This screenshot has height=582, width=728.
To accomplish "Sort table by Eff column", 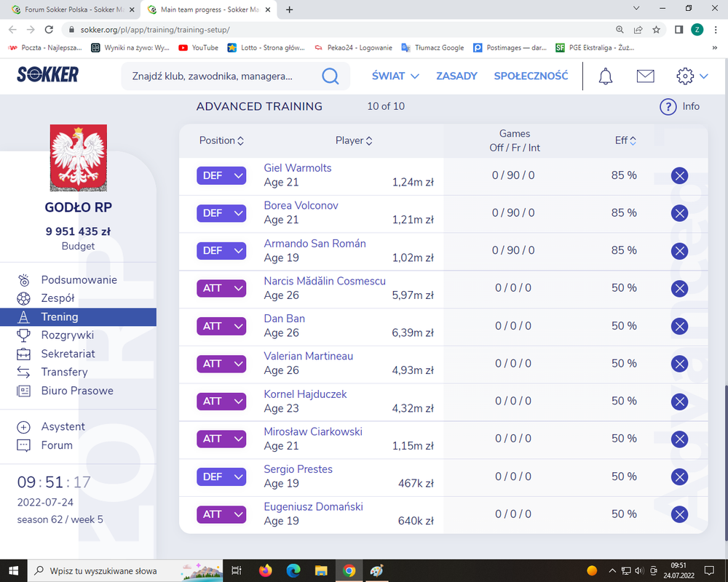I will click(625, 140).
